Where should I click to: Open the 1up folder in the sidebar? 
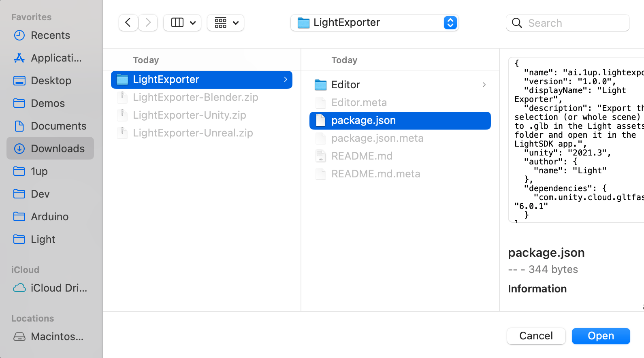point(50,171)
